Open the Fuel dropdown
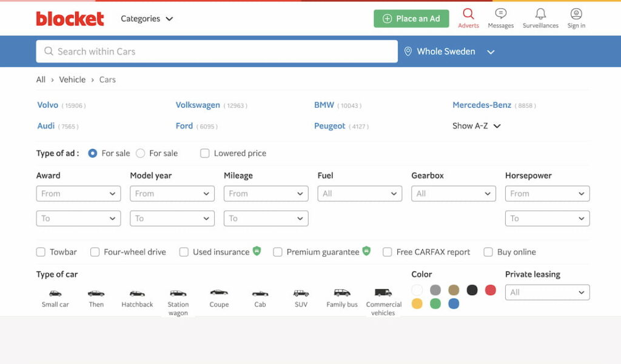The width and height of the screenshot is (621, 364). click(x=360, y=194)
